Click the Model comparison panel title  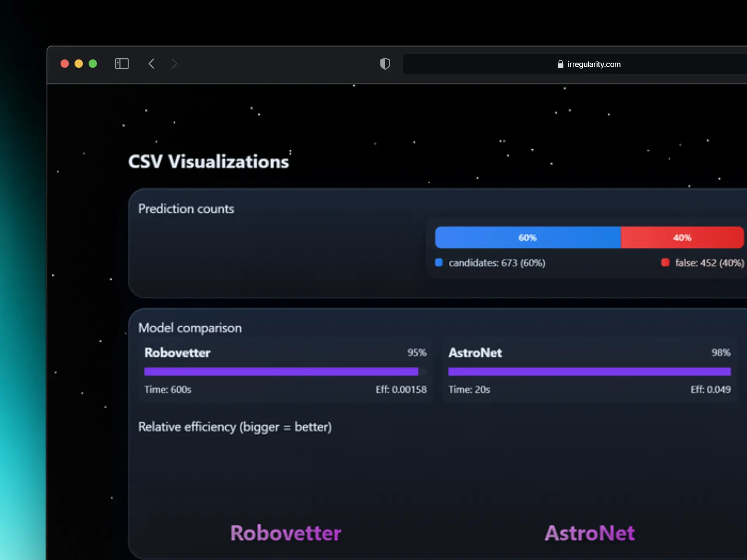(x=190, y=328)
